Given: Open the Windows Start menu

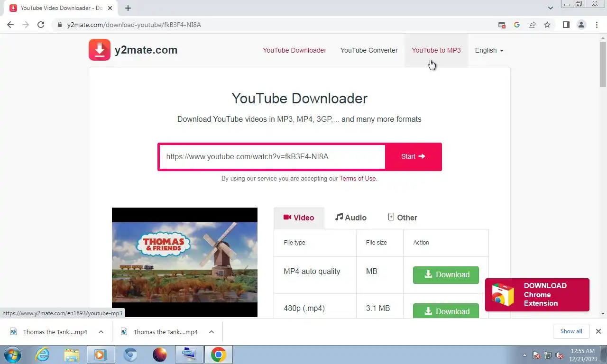Looking at the screenshot, I should [13, 355].
